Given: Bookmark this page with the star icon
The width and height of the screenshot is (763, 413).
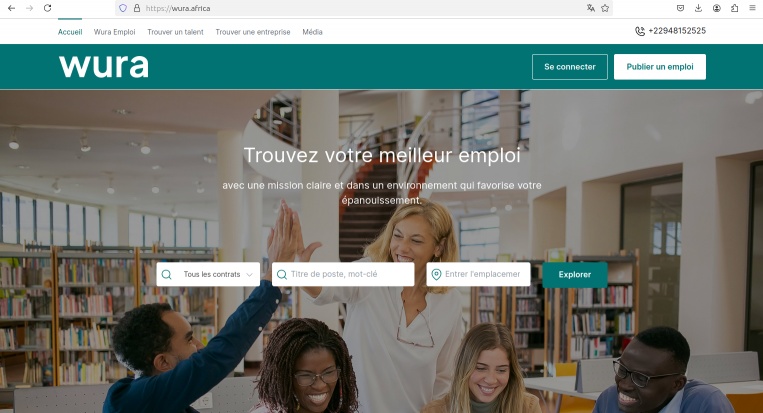Looking at the screenshot, I should 605,8.
